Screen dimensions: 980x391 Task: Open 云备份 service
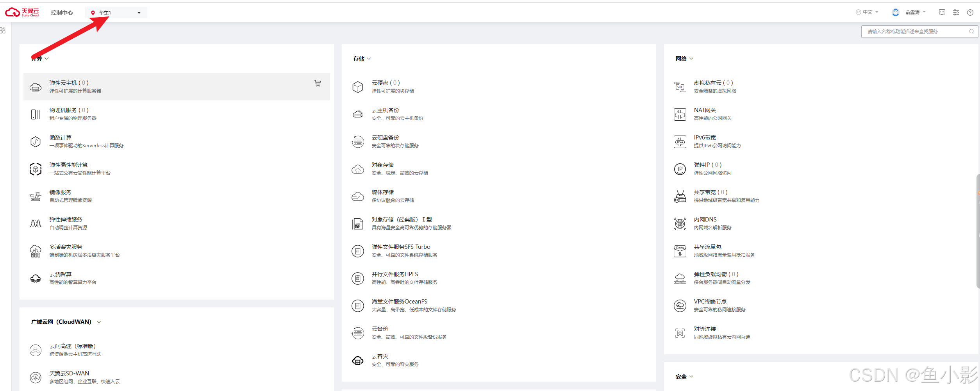click(x=499, y=333)
